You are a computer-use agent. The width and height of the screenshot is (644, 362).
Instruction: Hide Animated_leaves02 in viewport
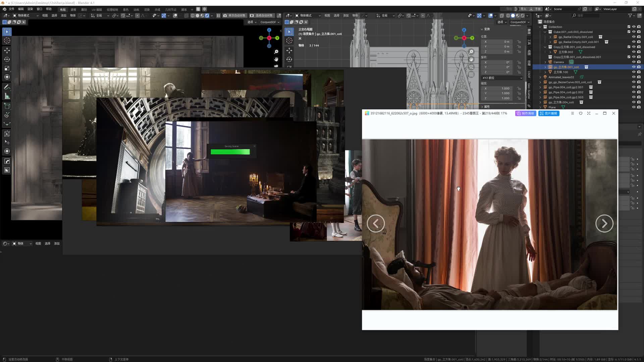634,77
